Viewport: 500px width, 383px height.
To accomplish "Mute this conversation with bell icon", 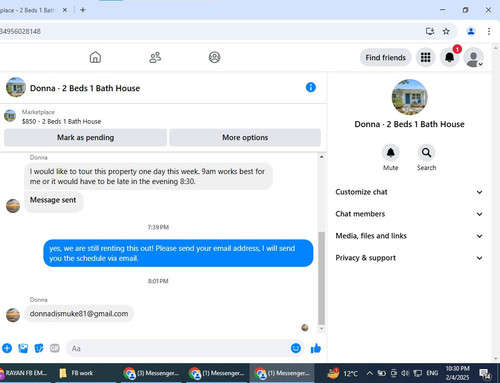I will point(390,153).
